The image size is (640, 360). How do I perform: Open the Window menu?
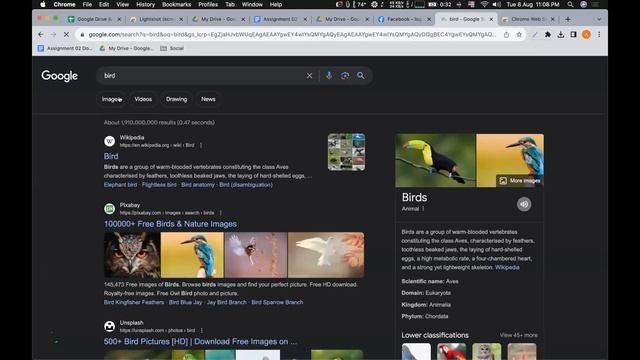(x=252, y=4)
